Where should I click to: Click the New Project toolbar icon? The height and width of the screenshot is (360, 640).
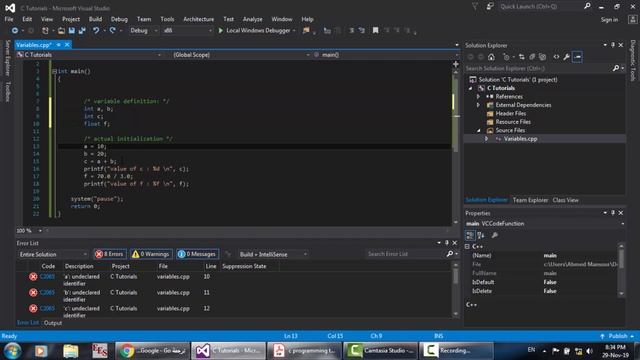pyautogui.click(x=45, y=31)
